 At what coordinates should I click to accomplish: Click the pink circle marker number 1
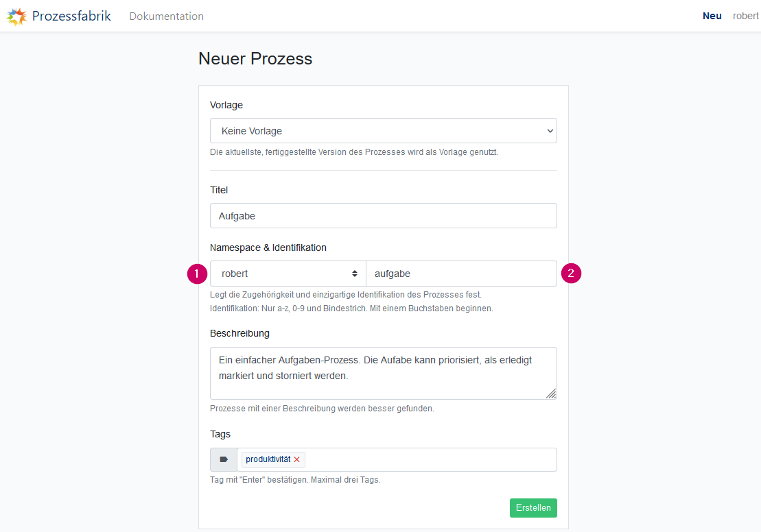point(197,274)
